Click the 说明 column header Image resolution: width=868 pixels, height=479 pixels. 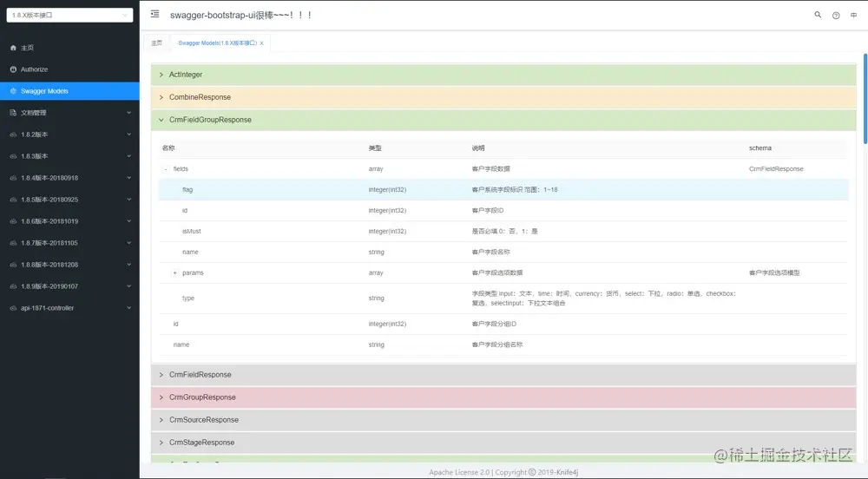point(478,148)
